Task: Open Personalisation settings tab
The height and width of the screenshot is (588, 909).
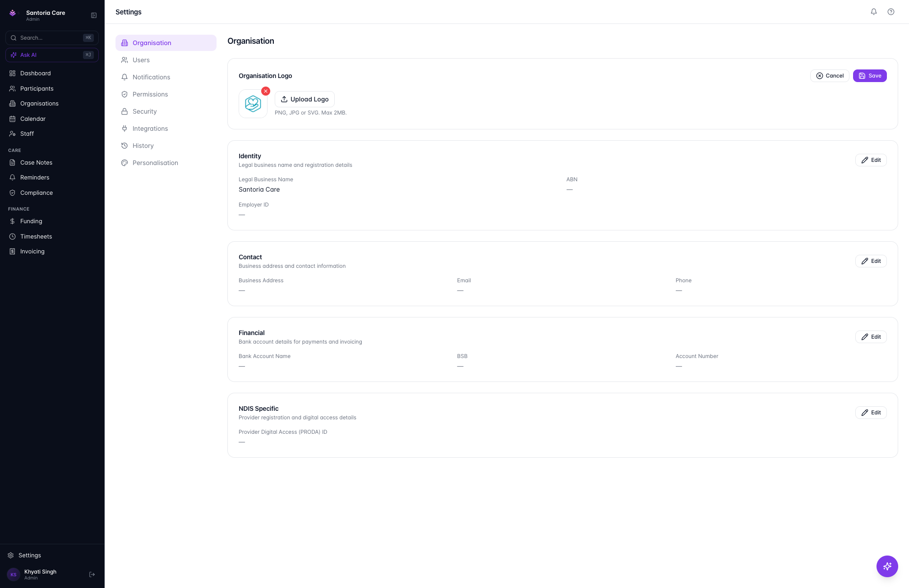Action: click(x=166, y=163)
